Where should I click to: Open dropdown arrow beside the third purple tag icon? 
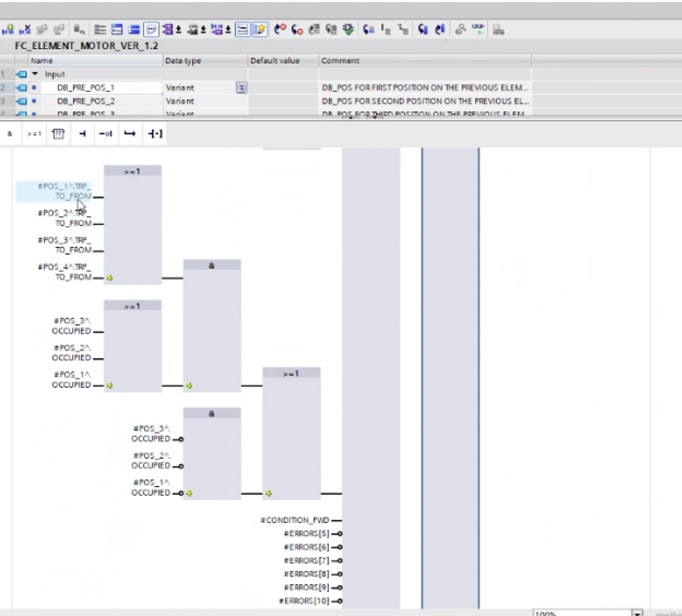(x=228, y=30)
